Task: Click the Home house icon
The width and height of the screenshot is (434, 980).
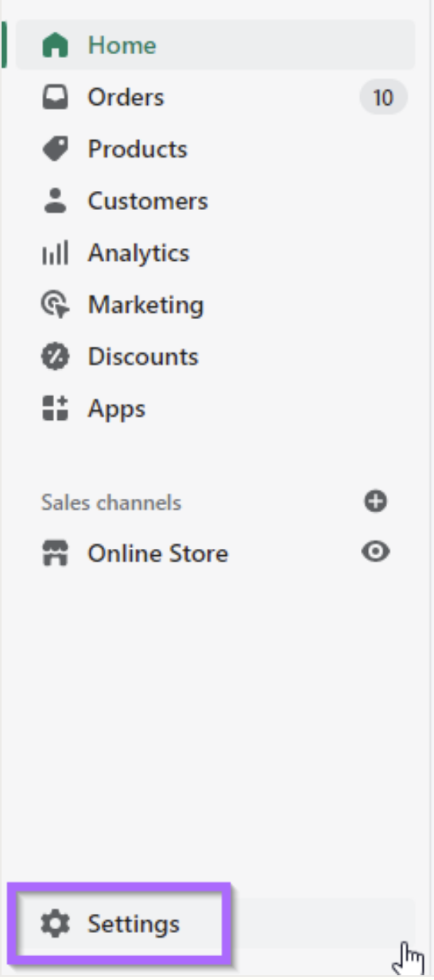Action: pos(56,45)
